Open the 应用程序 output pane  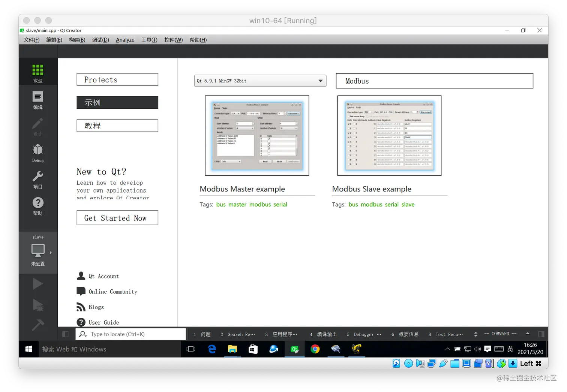pos(281,334)
